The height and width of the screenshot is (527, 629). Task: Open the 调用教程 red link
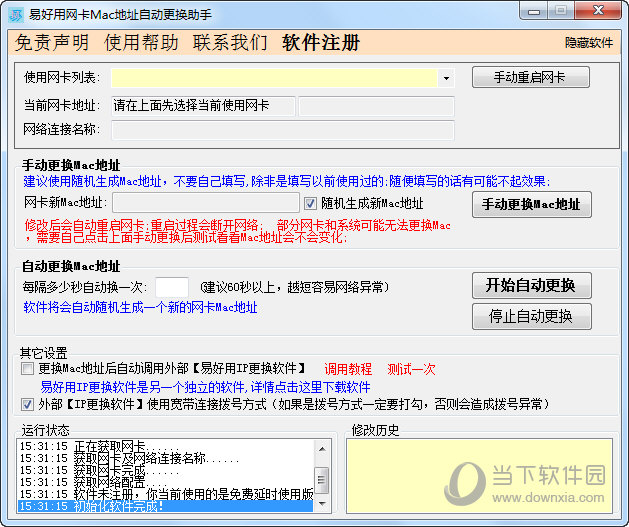point(348,369)
